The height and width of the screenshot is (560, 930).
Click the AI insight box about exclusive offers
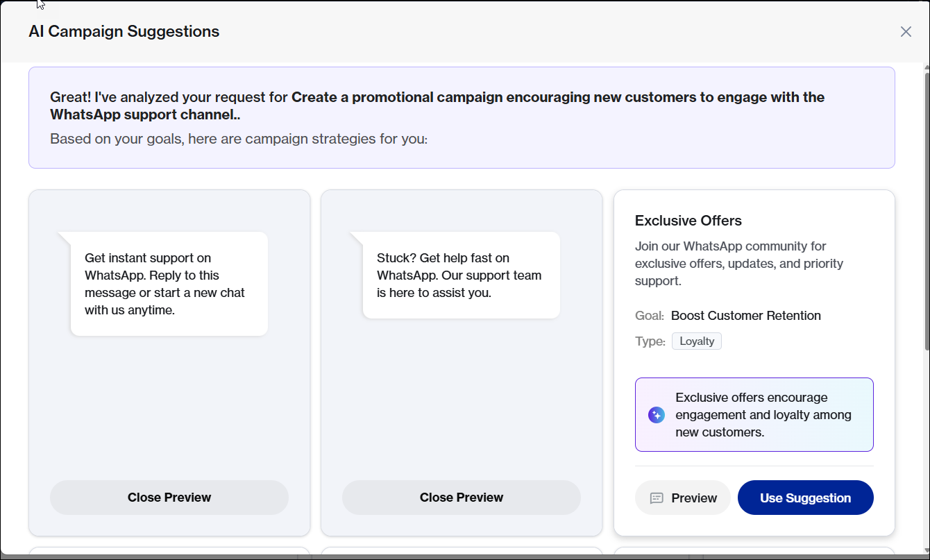pyautogui.click(x=754, y=415)
